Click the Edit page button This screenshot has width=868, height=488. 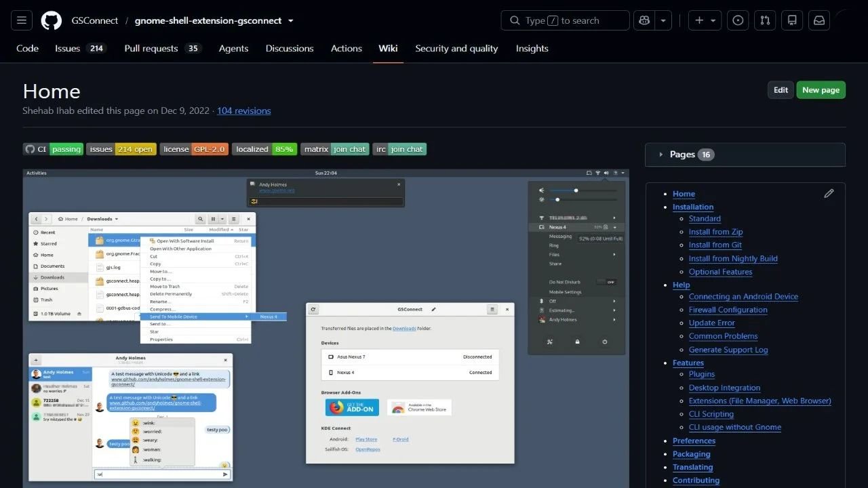(x=781, y=90)
